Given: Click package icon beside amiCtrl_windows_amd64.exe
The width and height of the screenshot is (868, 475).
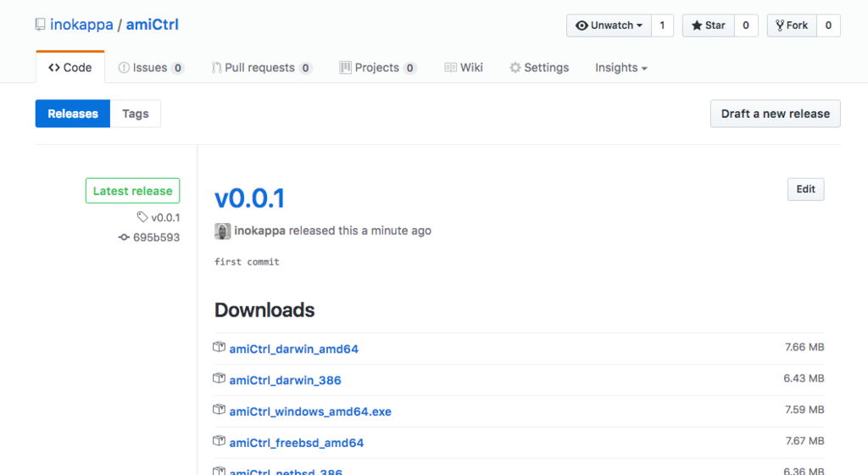Looking at the screenshot, I should click(x=220, y=410).
